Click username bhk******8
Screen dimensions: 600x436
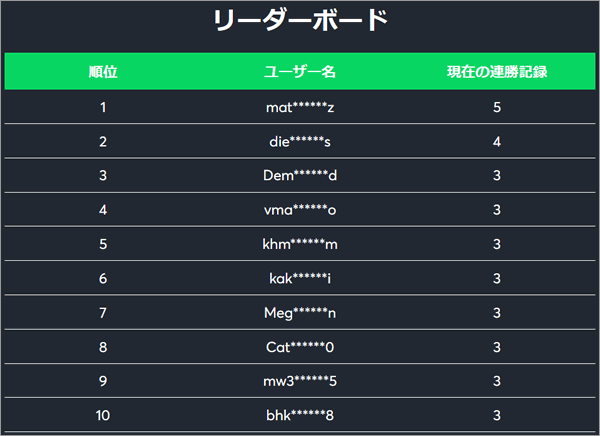(x=300, y=415)
